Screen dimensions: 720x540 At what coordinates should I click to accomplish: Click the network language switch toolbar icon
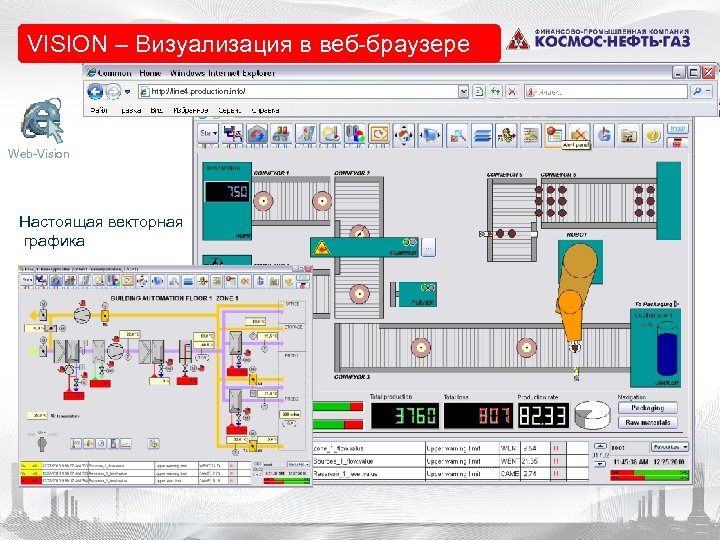pyautogui.click(x=233, y=135)
